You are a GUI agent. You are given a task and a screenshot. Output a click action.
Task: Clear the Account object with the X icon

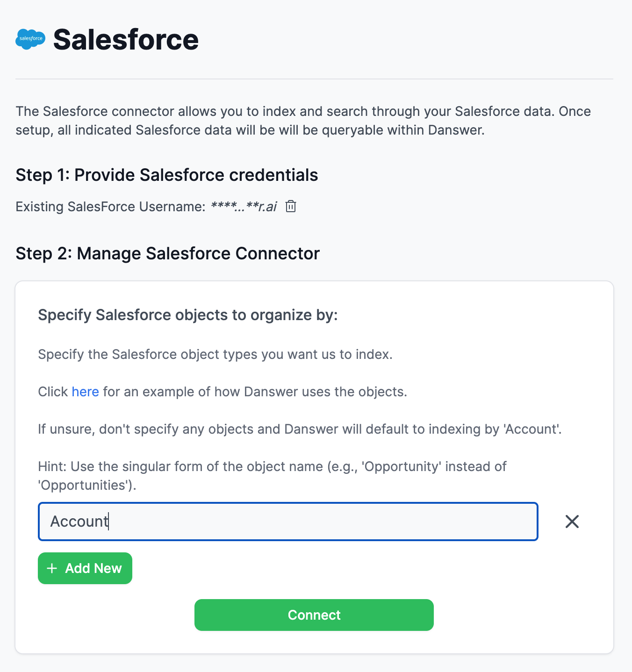click(x=572, y=522)
